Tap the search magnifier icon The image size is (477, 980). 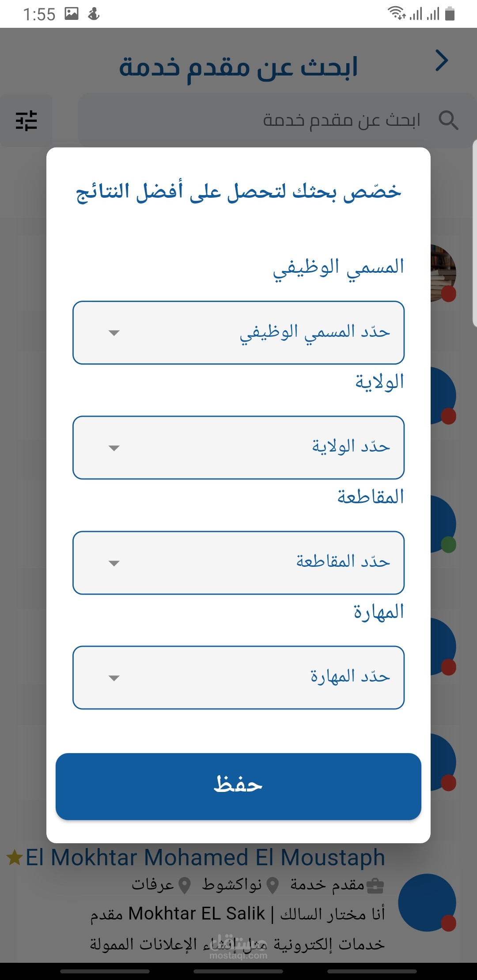coord(448,120)
